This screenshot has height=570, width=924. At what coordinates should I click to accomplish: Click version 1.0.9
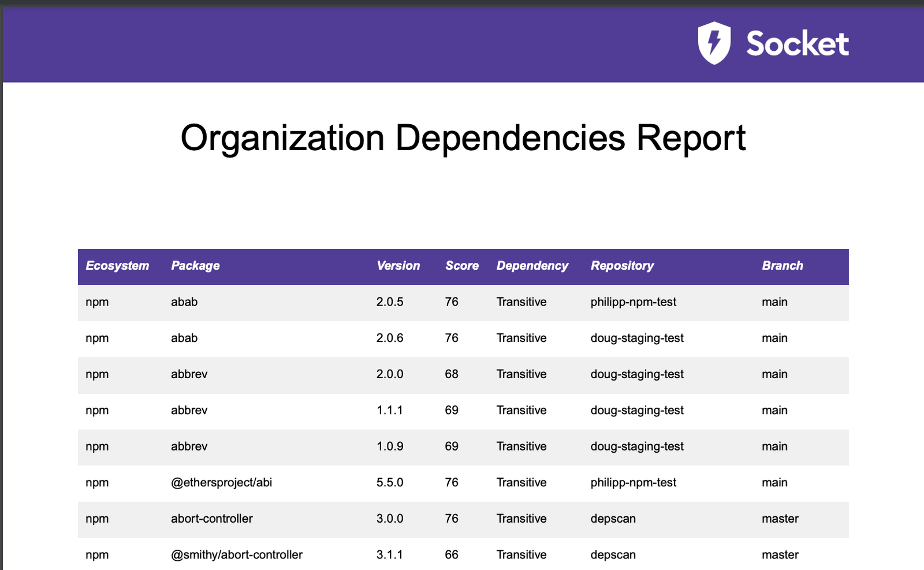[390, 446]
